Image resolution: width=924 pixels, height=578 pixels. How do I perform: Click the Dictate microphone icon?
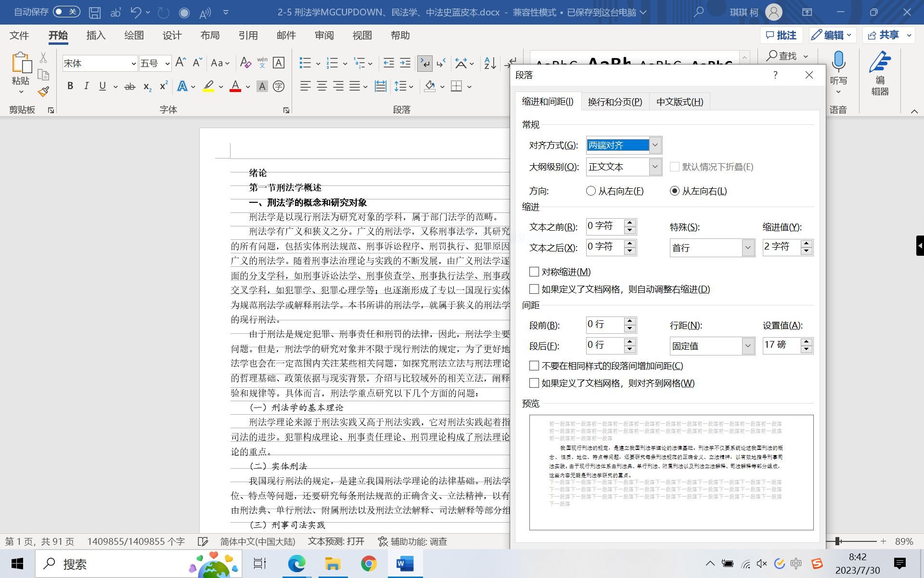coord(838,63)
